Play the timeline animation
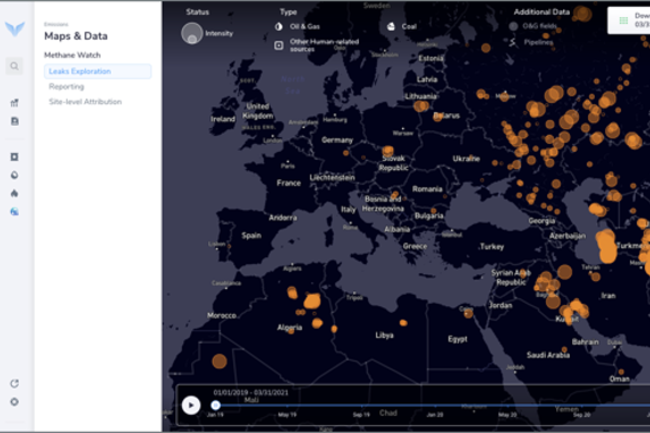This screenshot has width=650, height=433. (191, 405)
